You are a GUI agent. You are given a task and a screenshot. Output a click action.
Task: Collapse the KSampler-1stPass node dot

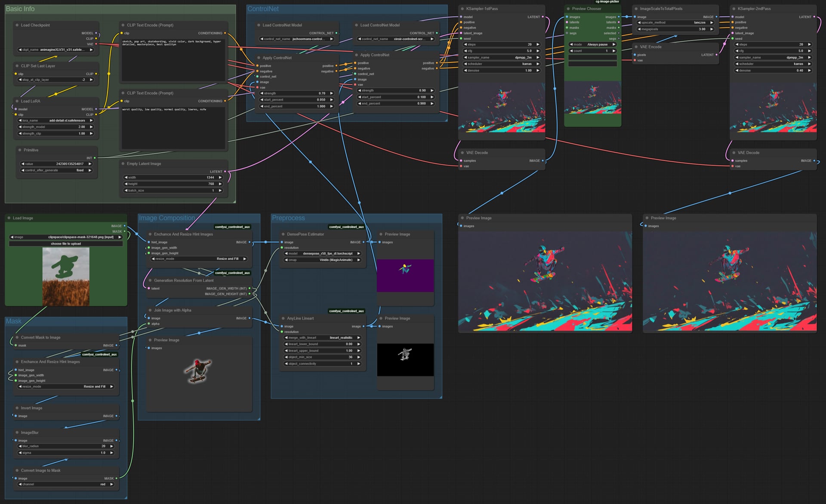462,9
